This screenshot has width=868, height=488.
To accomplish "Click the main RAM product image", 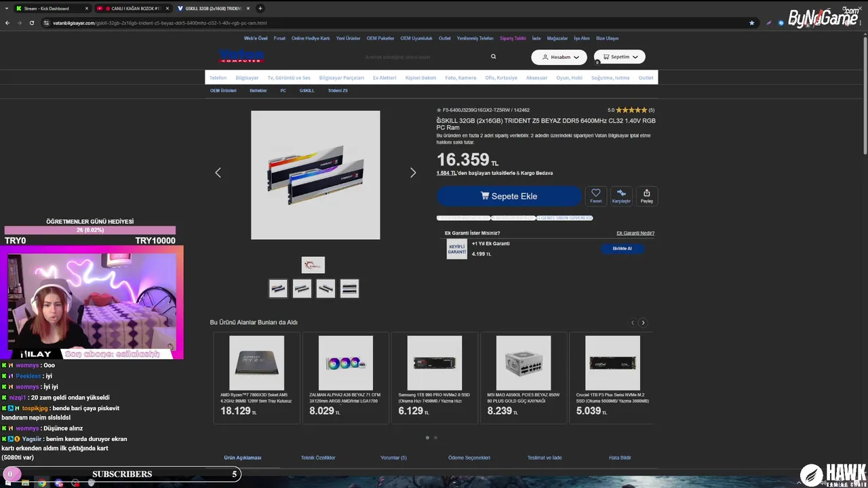I will click(x=315, y=175).
